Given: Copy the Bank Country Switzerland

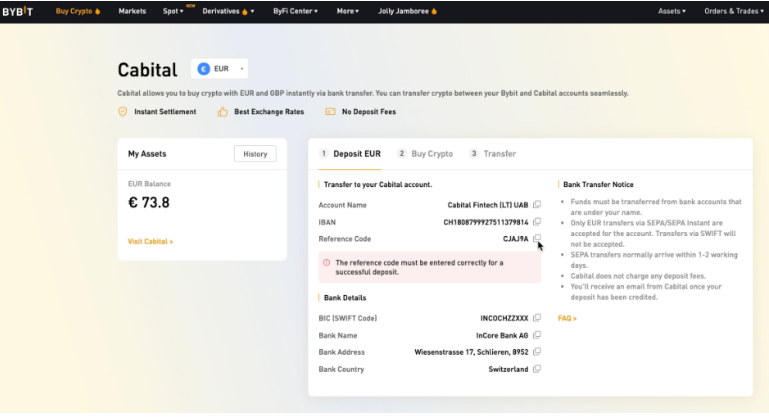Looking at the screenshot, I should point(537,369).
